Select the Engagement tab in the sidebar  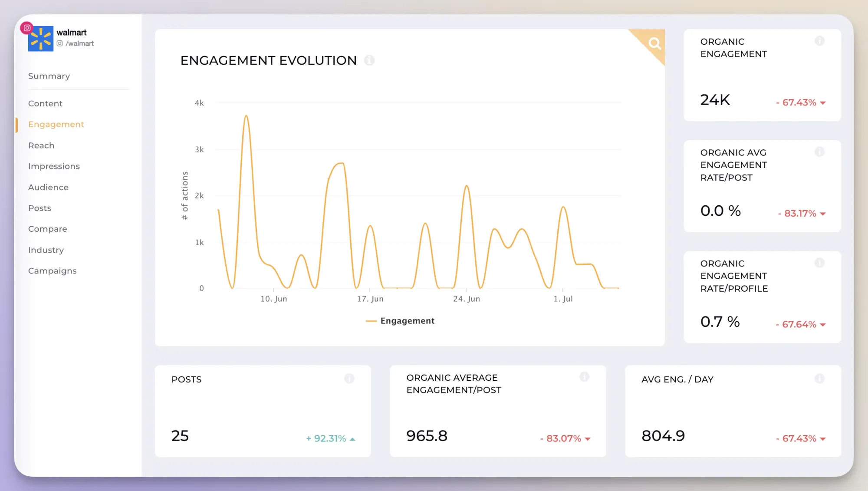tap(56, 124)
